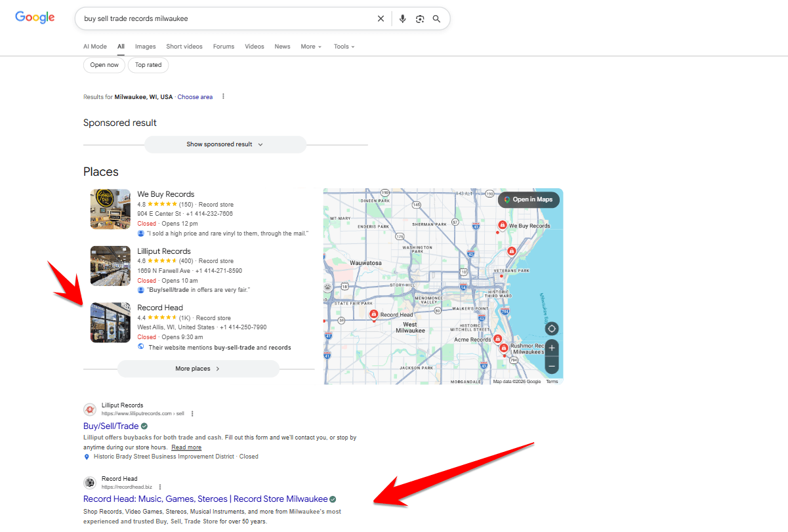Click We Buy Records thumbnail photo

[110, 209]
